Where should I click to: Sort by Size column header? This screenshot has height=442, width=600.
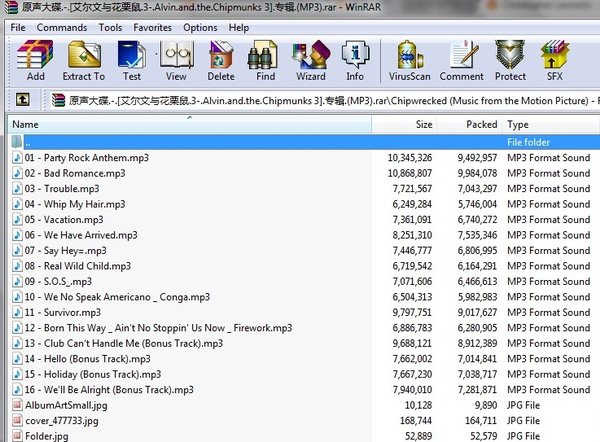point(404,124)
